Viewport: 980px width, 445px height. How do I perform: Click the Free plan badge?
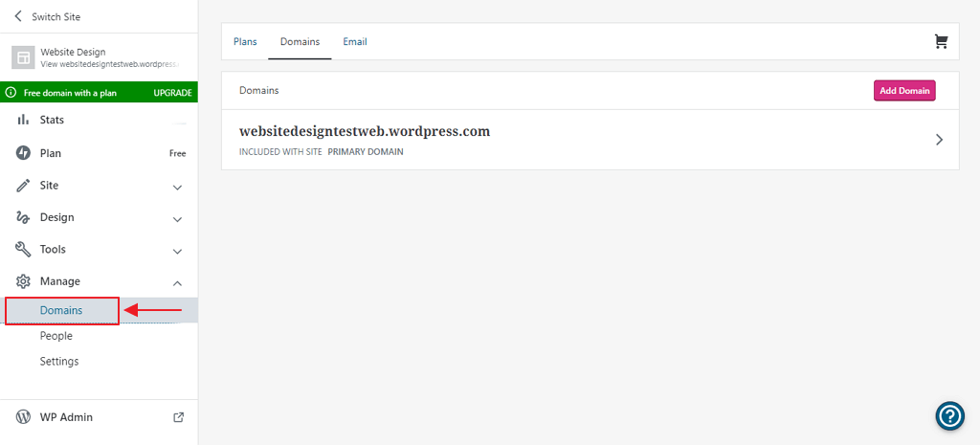(x=177, y=153)
